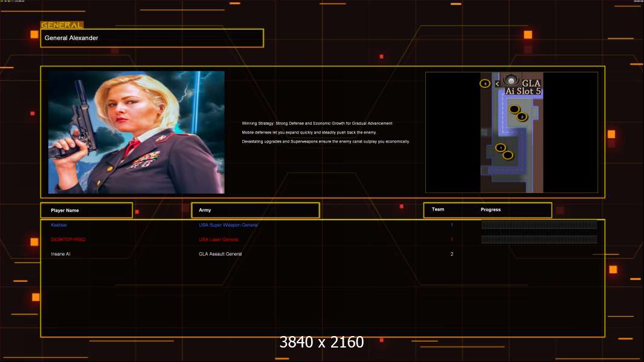Click the Army column header

click(256, 210)
